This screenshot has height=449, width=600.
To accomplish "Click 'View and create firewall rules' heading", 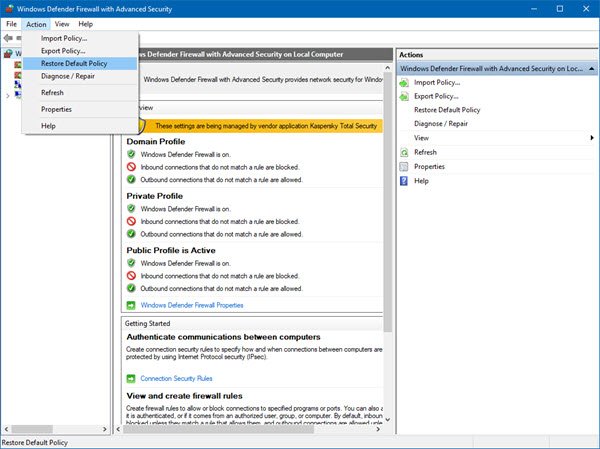I will pos(184,396).
